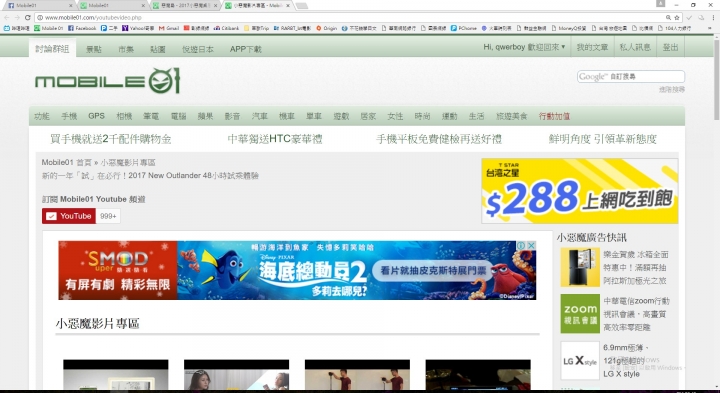
Task: Click the AdChoices info icon on banner
Action: [522, 246]
